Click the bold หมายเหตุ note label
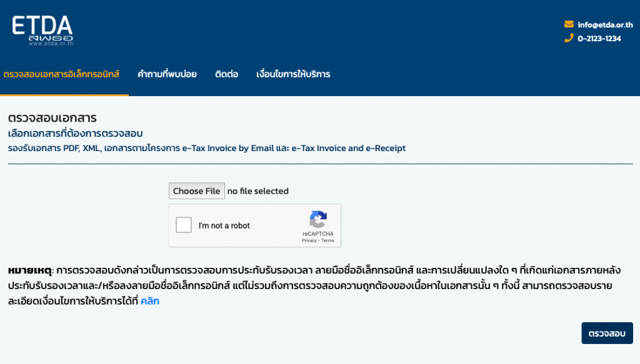 pos(30,270)
